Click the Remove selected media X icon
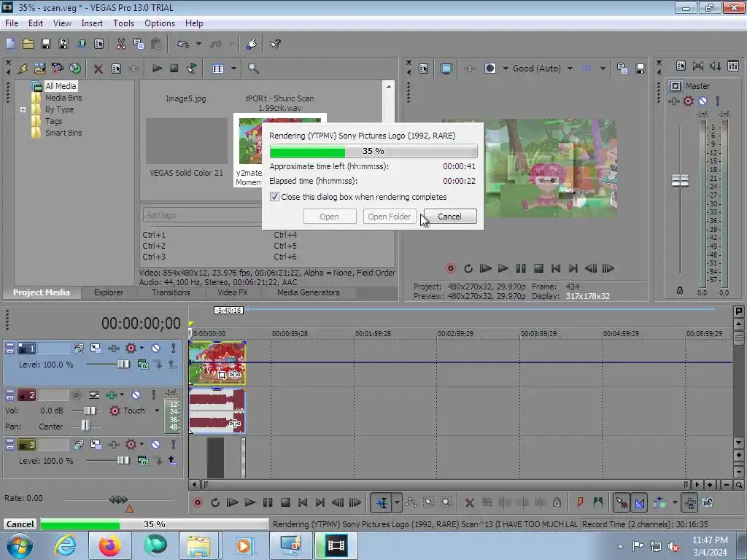Screen dimensions: 747x560 click(98, 69)
